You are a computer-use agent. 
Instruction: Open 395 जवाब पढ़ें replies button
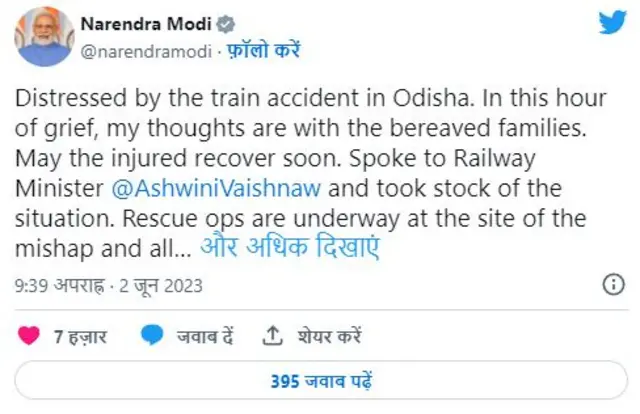tap(319, 381)
